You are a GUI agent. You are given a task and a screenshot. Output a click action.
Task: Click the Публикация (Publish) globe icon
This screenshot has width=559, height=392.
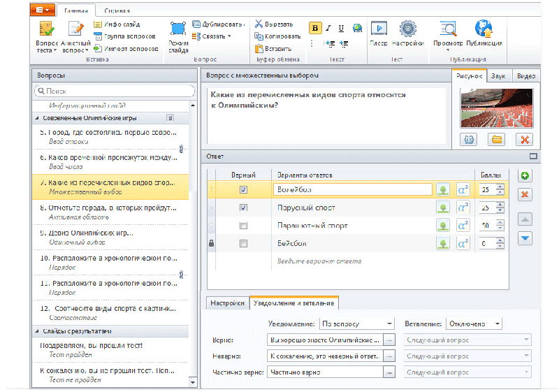pos(484,32)
